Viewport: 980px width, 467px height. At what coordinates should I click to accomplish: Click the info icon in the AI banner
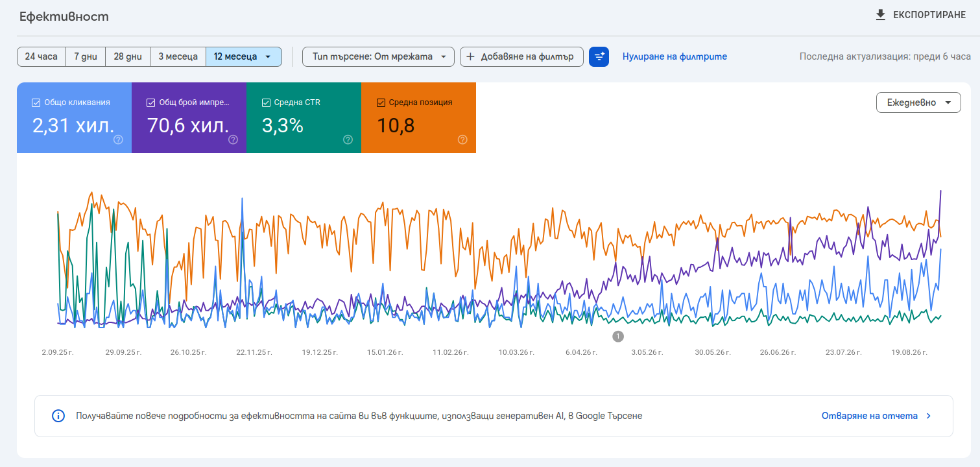click(58, 416)
